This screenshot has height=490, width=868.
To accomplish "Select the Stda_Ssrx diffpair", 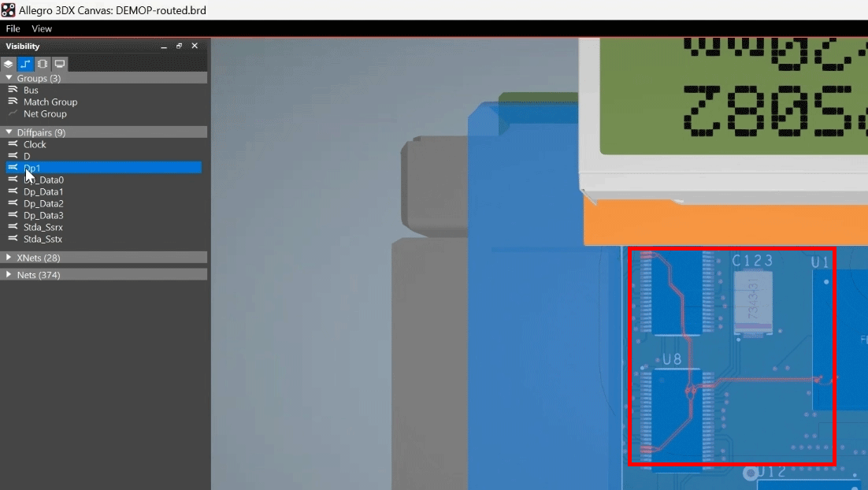I will click(43, 228).
